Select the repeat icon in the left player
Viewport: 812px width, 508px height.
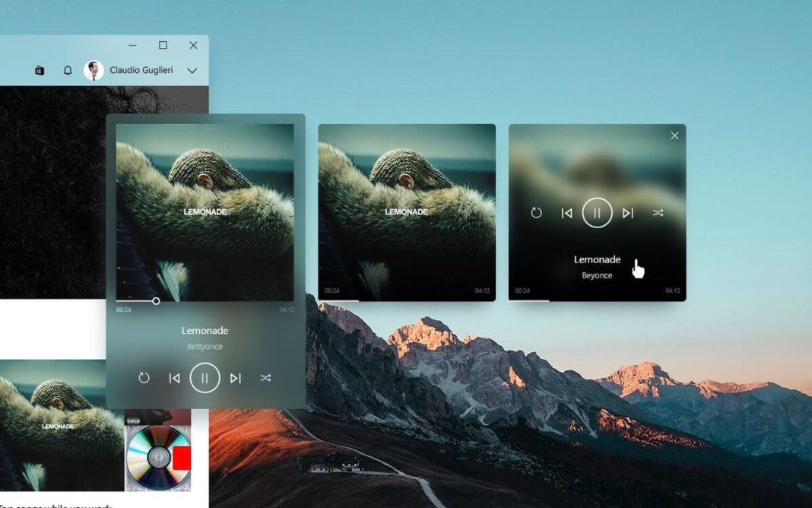144,377
